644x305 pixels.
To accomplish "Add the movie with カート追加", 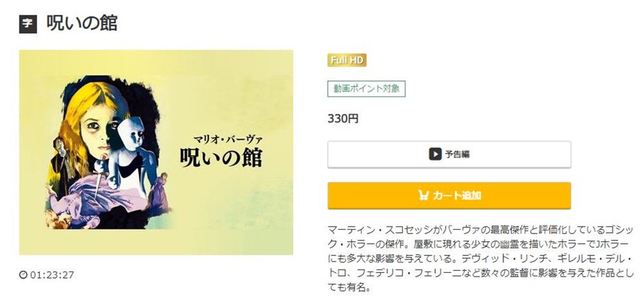I will pos(449,196).
